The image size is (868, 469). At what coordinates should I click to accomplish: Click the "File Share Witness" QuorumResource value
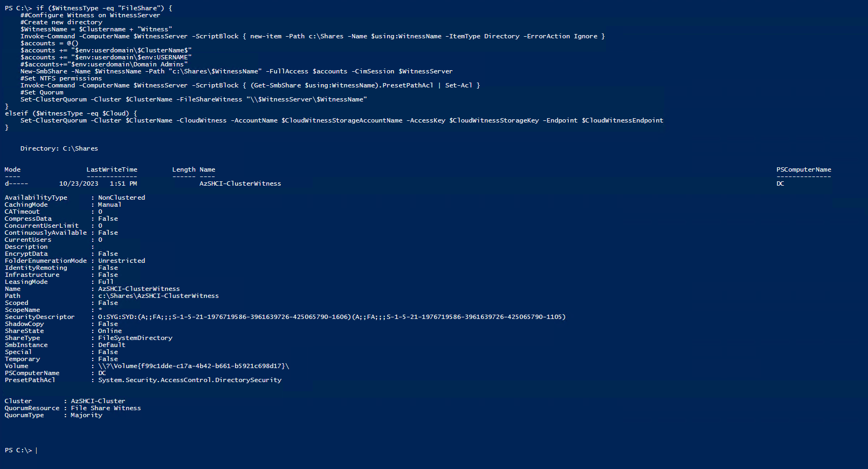tap(106, 408)
